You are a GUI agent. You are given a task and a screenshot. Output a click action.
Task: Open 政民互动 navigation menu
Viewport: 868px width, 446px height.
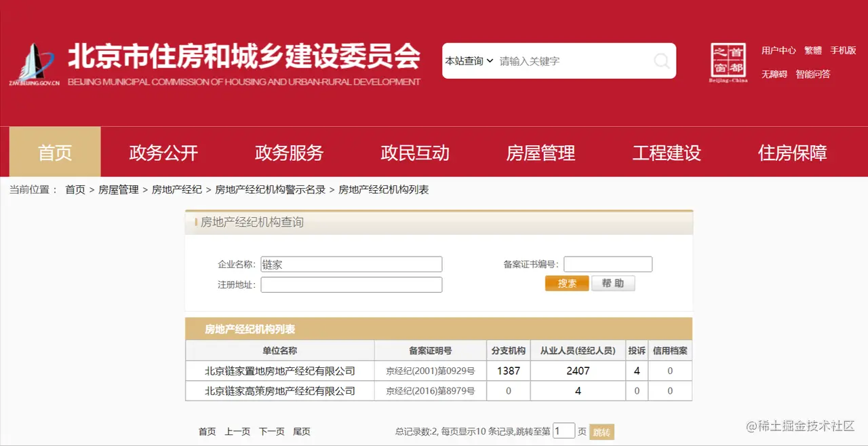click(x=415, y=152)
